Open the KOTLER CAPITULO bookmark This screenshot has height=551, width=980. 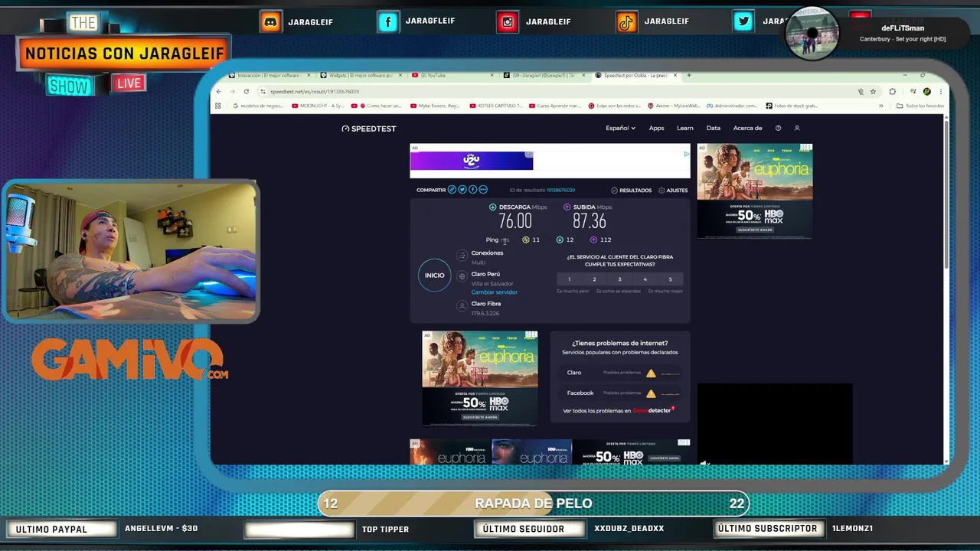pyautogui.click(x=495, y=106)
